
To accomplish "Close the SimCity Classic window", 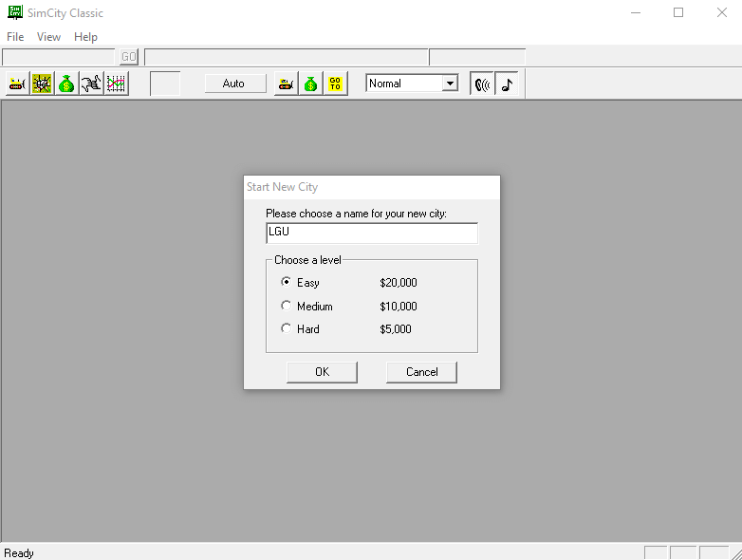I will pos(721,12).
